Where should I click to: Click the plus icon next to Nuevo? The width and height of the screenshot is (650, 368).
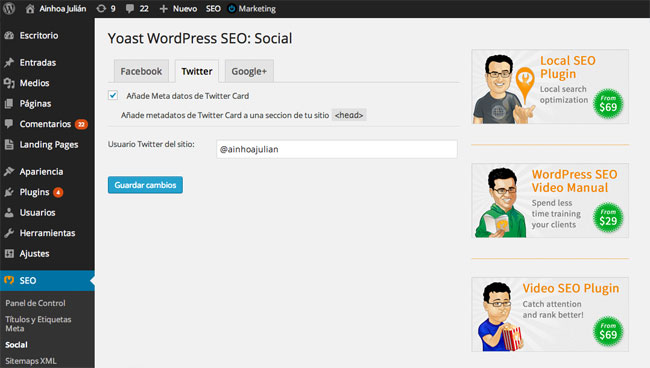(x=163, y=8)
